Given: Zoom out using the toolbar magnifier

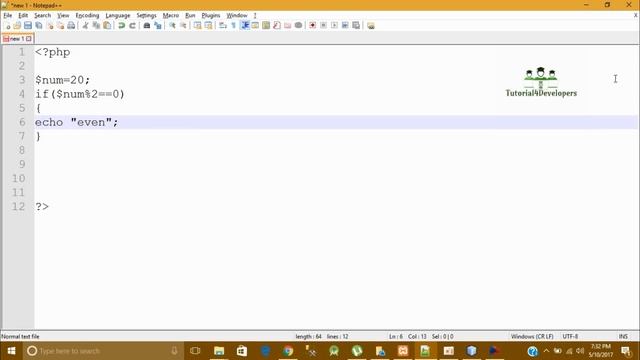Looking at the screenshot, I should (183, 26).
